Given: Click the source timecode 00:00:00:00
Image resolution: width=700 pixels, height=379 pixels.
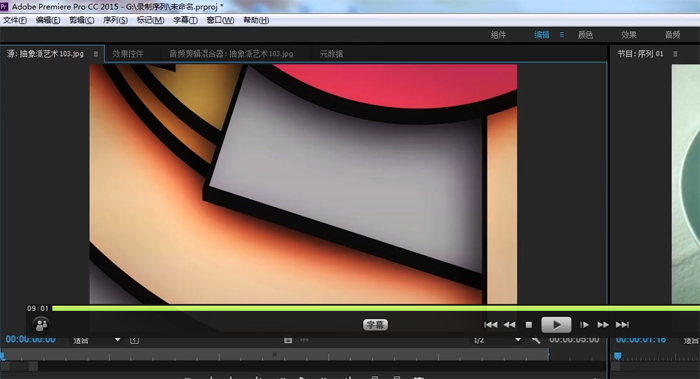Looking at the screenshot, I should pyautogui.click(x=30, y=340).
